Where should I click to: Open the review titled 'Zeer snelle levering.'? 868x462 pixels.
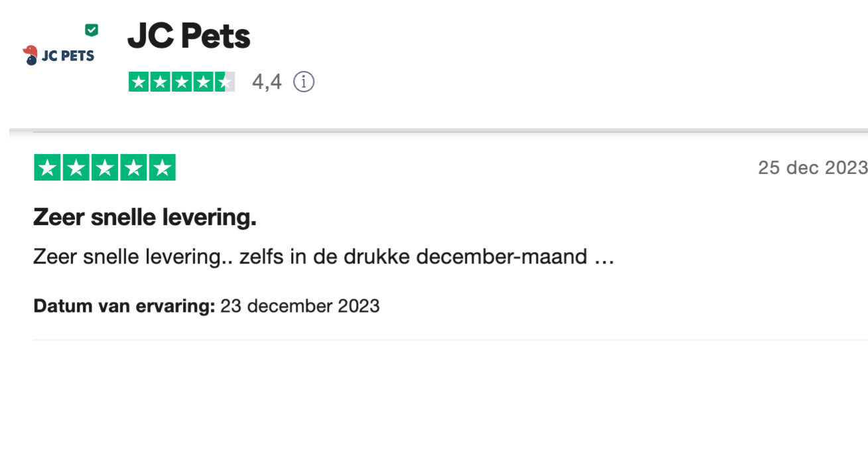[x=145, y=217]
